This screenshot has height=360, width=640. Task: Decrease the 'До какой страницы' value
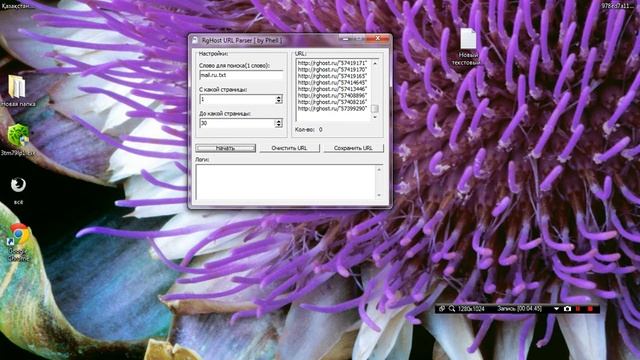pyautogui.click(x=279, y=125)
